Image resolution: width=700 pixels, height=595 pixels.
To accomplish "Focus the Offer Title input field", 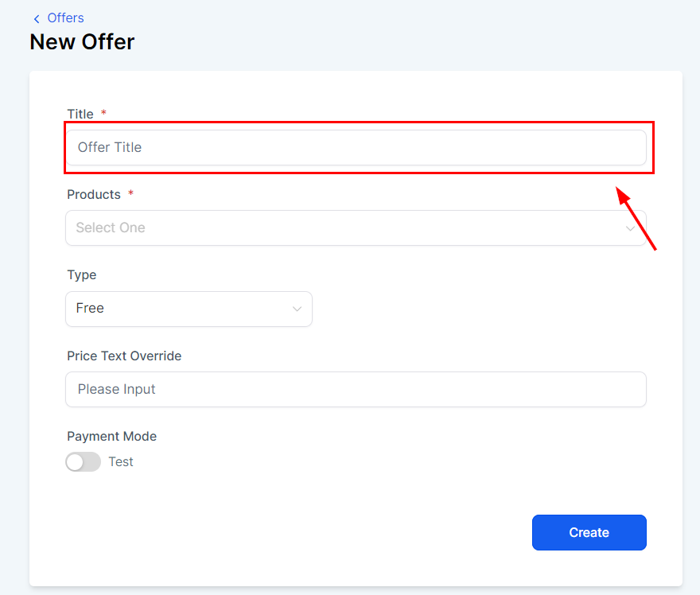I will (356, 147).
